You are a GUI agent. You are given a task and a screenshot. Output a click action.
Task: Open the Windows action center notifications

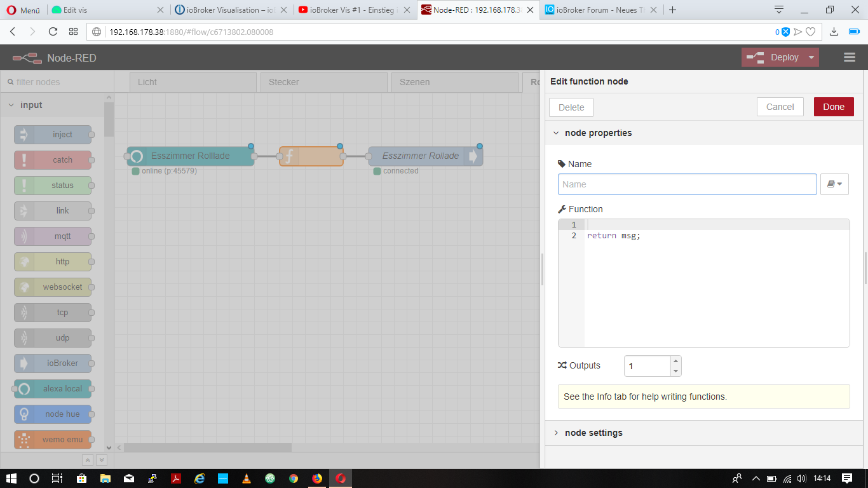[847, 478]
